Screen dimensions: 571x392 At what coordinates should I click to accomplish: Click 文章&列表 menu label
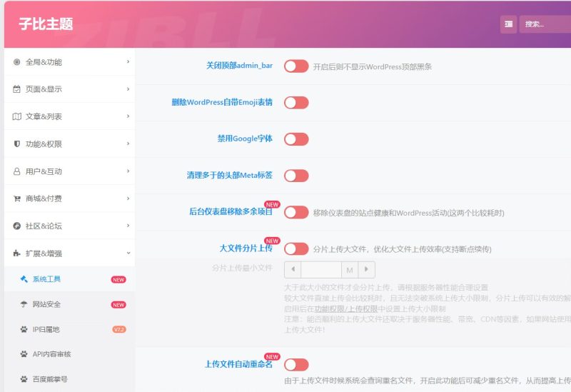tap(44, 116)
